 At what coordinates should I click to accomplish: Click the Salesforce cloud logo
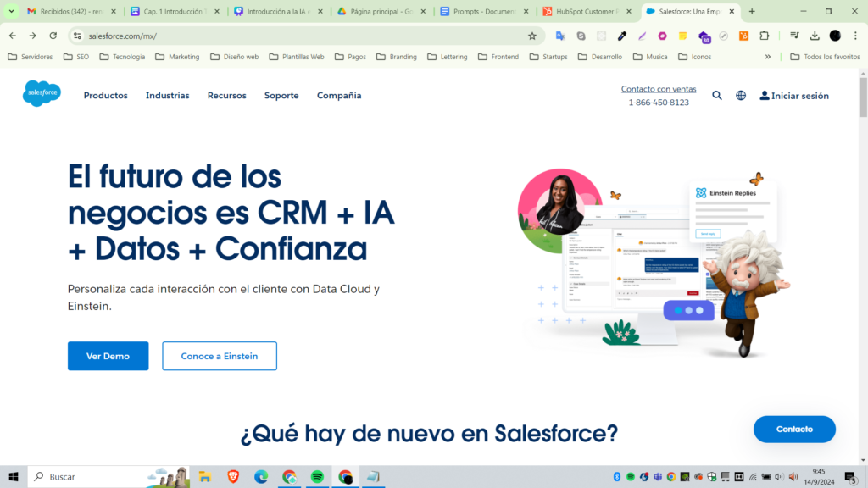coord(42,93)
